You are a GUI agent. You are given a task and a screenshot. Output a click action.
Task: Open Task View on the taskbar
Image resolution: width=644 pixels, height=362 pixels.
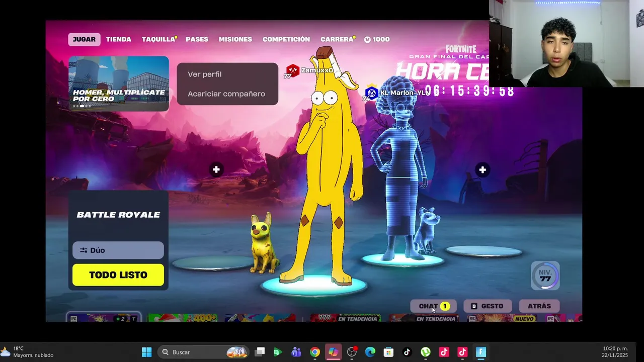pos(260,352)
